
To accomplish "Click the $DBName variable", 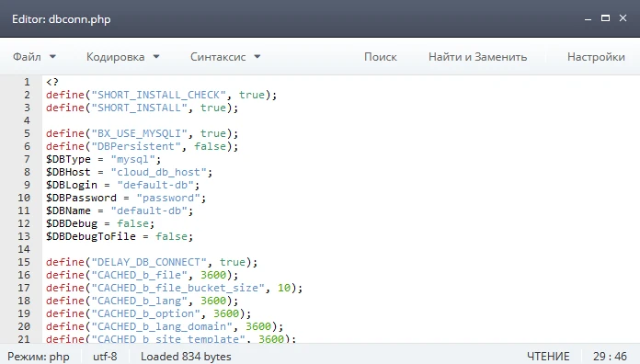I will 68,210.
